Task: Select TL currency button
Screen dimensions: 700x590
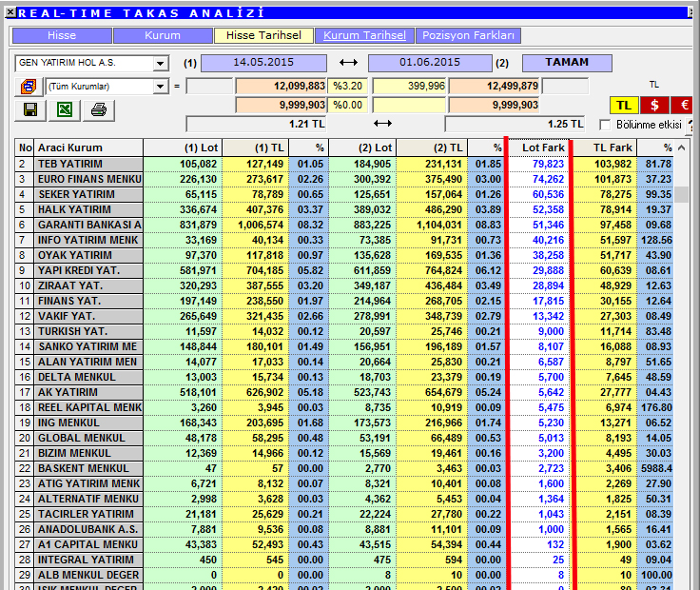Action: [624, 106]
